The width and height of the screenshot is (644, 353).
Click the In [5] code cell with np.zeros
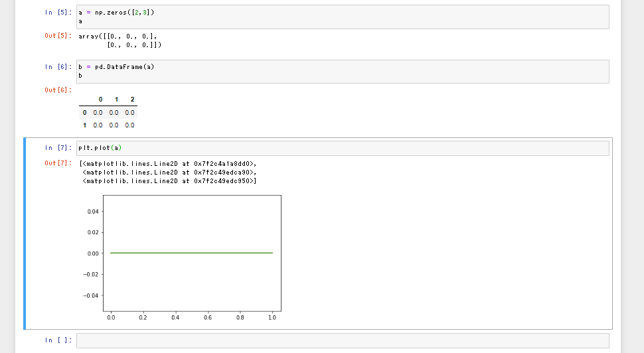point(343,17)
